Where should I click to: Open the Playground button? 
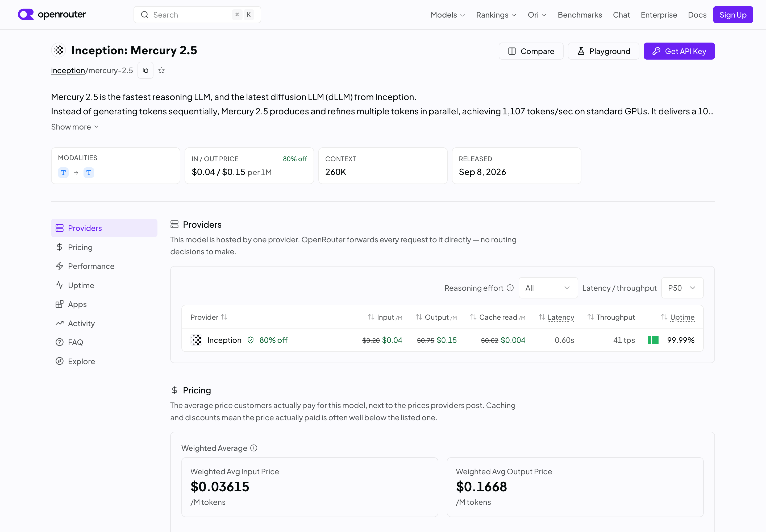point(603,51)
